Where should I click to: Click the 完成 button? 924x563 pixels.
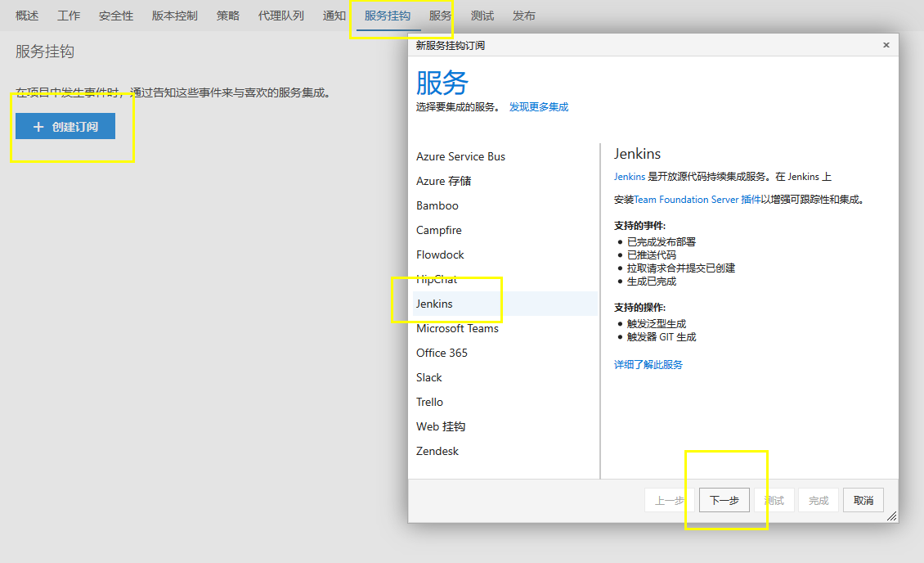click(819, 501)
